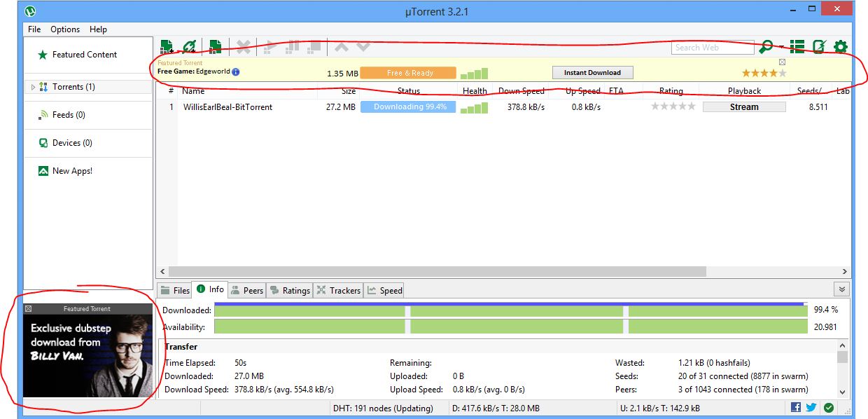Click the horizontal scrollbar thumb
Viewport: 868px width, 419px height.
click(x=437, y=271)
